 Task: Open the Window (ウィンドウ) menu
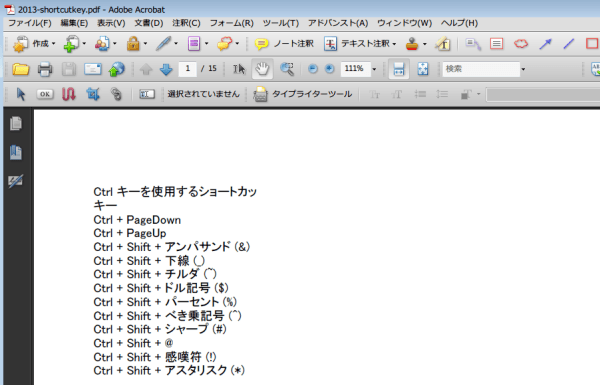click(404, 23)
